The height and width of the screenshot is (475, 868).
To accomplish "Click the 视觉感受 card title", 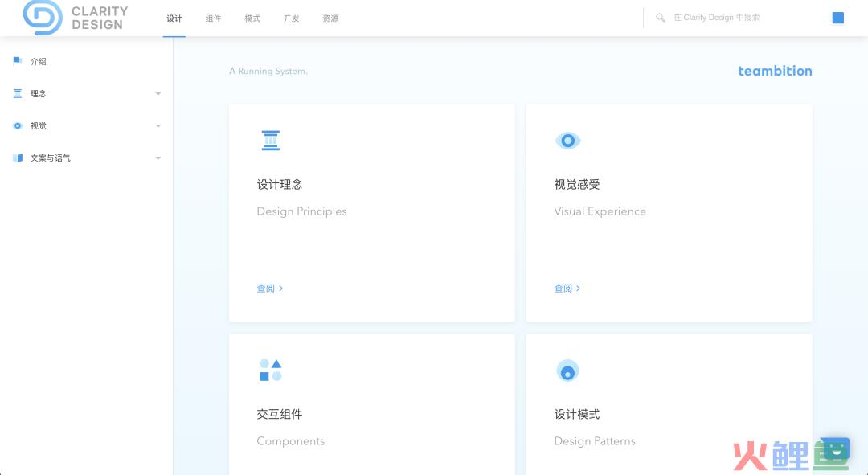I will pos(577,184).
